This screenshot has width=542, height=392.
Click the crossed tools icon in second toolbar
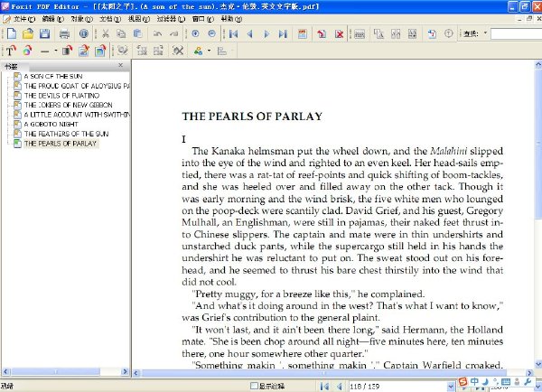(x=178, y=51)
